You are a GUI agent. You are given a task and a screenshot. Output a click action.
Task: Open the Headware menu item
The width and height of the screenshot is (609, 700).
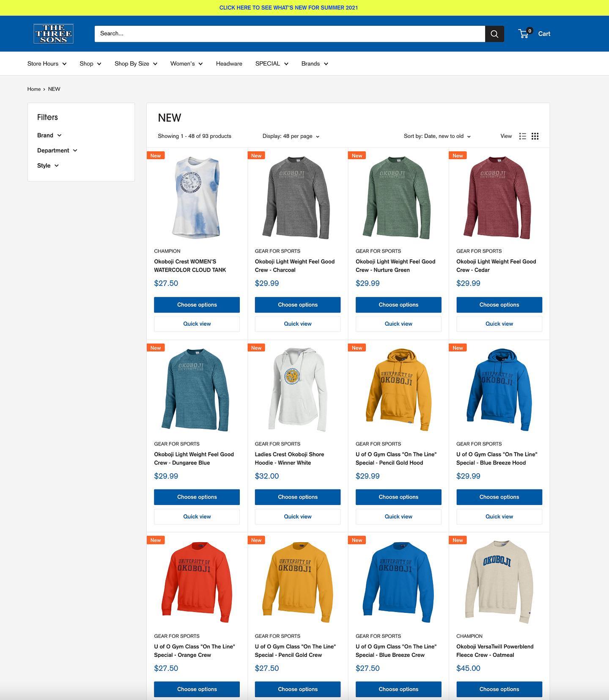(x=229, y=63)
